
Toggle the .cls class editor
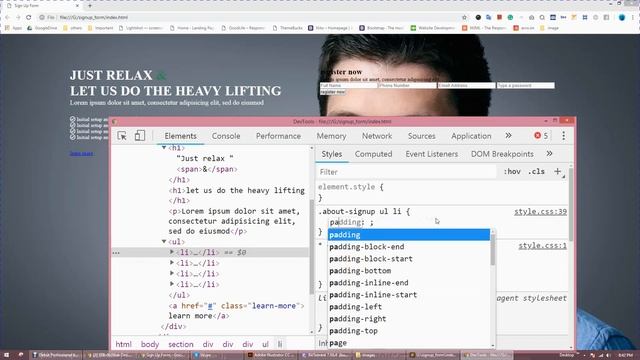pos(536,172)
